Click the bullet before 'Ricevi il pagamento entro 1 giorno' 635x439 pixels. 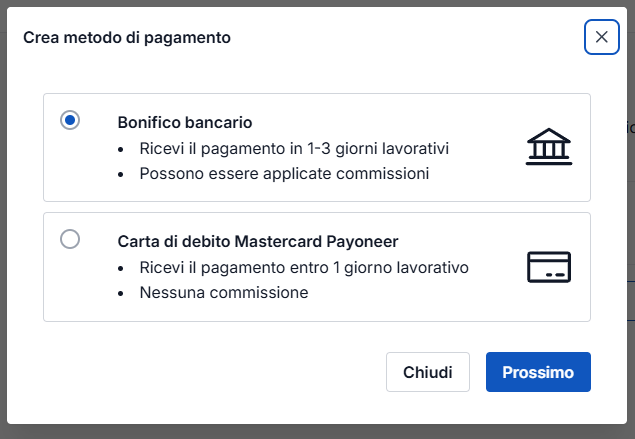point(121,268)
